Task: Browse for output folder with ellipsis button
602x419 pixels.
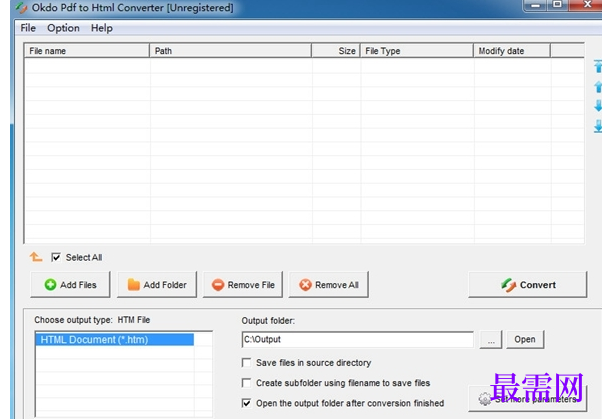Action: coord(491,340)
